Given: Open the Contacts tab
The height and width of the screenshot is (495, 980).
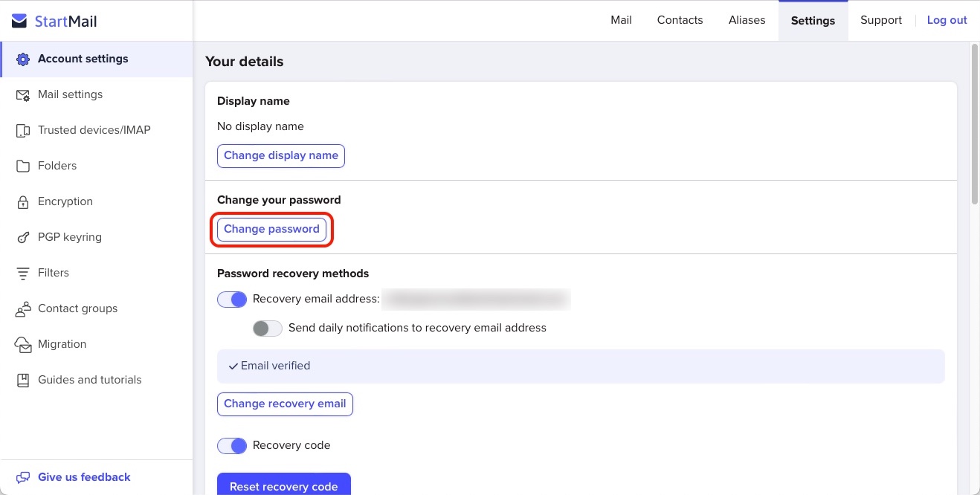Looking at the screenshot, I should pyautogui.click(x=680, y=20).
